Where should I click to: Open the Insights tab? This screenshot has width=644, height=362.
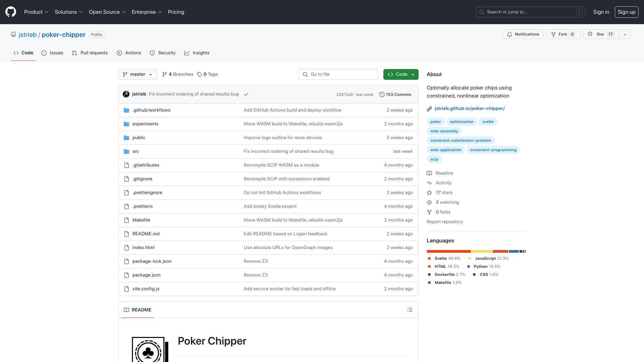(197, 53)
